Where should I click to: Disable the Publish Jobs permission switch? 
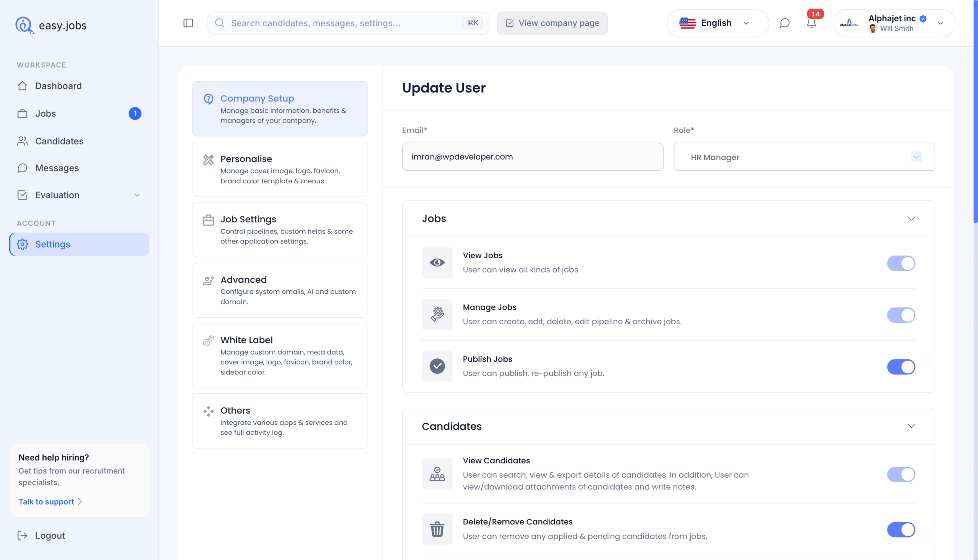(901, 367)
